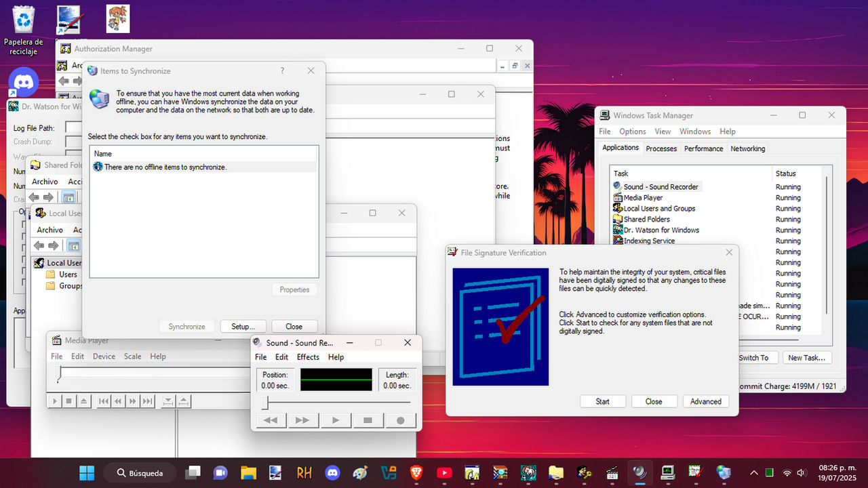The width and height of the screenshot is (868, 488).
Task: Open the View menu in Task Manager
Action: point(663,131)
